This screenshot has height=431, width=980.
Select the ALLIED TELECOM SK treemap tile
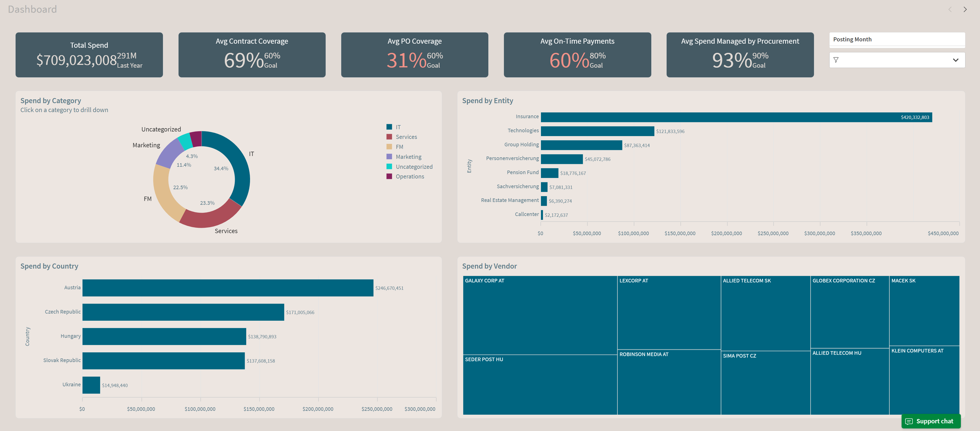pyautogui.click(x=765, y=314)
